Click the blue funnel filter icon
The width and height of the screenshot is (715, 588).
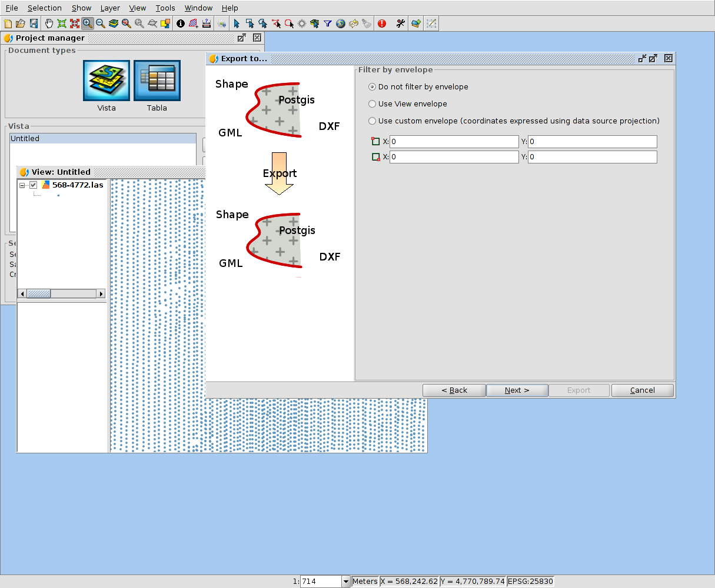tap(328, 24)
